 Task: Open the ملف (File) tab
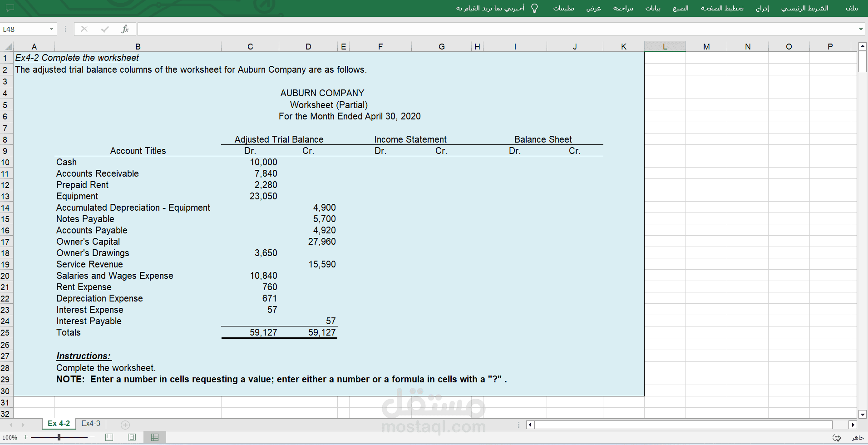pyautogui.click(x=852, y=8)
